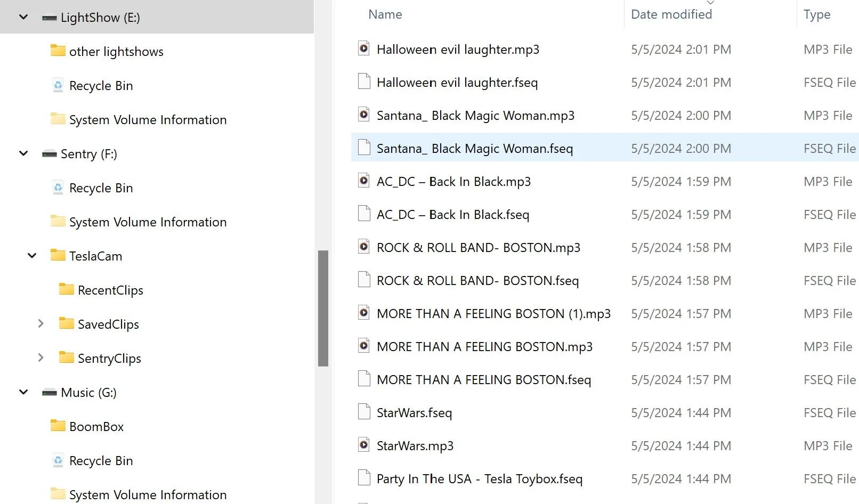The height and width of the screenshot is (504, 859).
Task: Click the SentryClips folder icon
Action: [67, 357]
